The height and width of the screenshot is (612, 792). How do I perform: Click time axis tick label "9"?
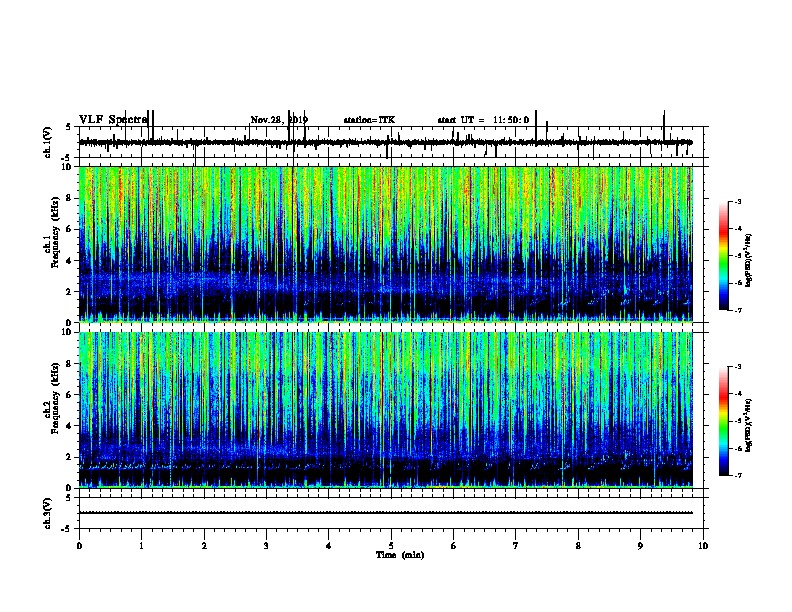[640, 546]
